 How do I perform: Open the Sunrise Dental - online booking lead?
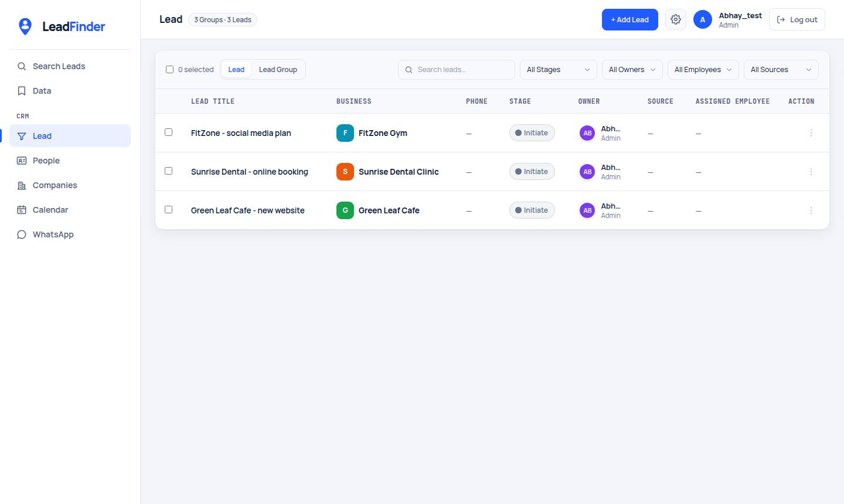click(250, 172)
